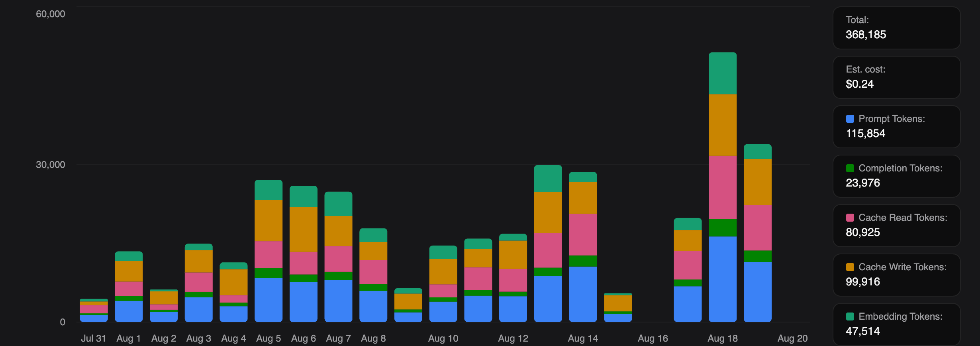The height and width of the screenshot is (346, 980).
Task: Click the Aug 8 stacked bar
Action: (x=373, y=275)
